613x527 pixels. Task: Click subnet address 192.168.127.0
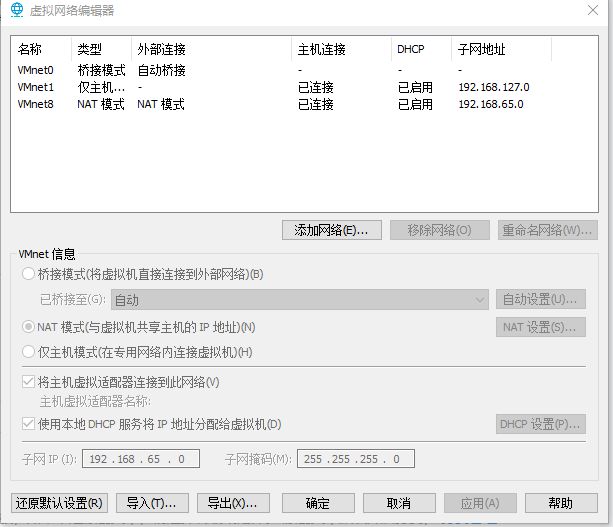click(x=494, y=87)
